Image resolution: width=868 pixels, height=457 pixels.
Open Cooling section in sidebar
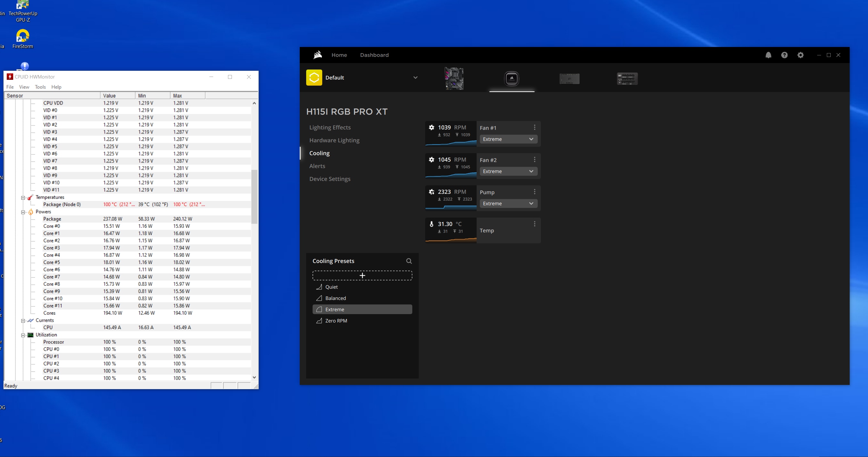coord(319,153)
